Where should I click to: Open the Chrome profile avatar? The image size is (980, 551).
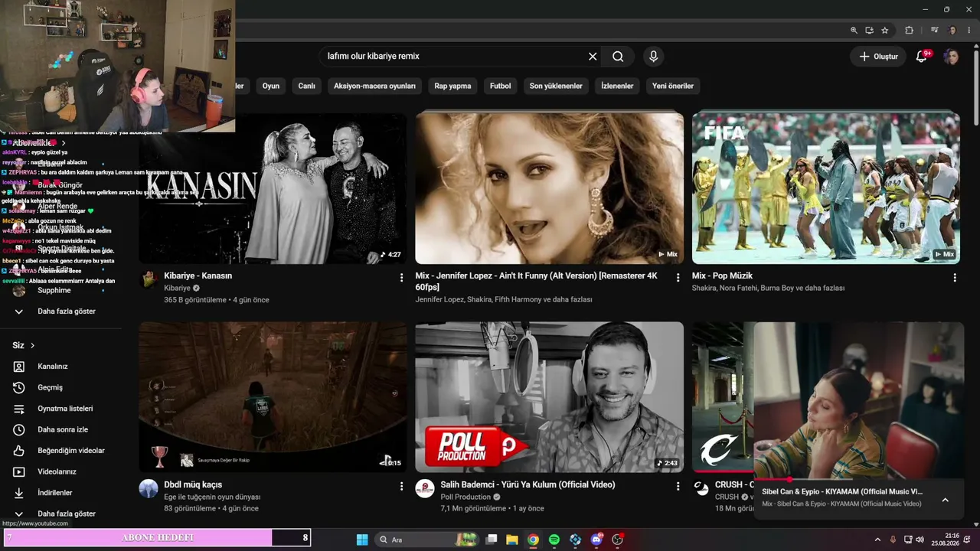pos(952,31)
